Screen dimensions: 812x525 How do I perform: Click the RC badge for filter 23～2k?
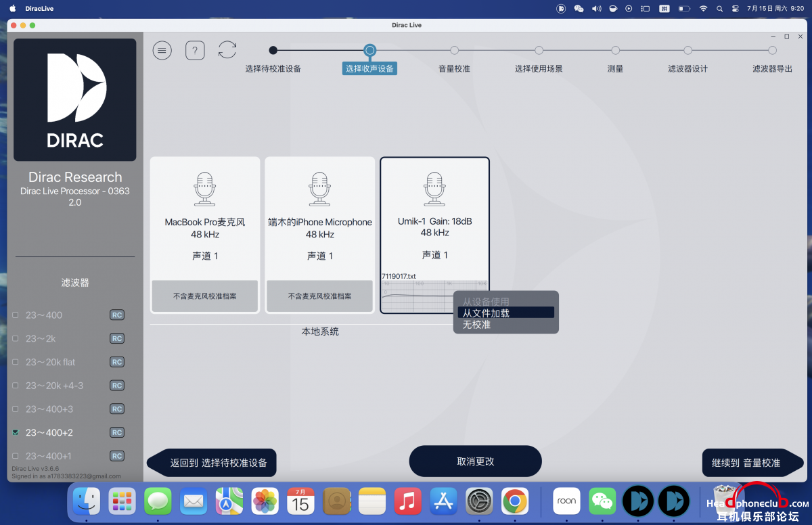click(x=117, y=339)
